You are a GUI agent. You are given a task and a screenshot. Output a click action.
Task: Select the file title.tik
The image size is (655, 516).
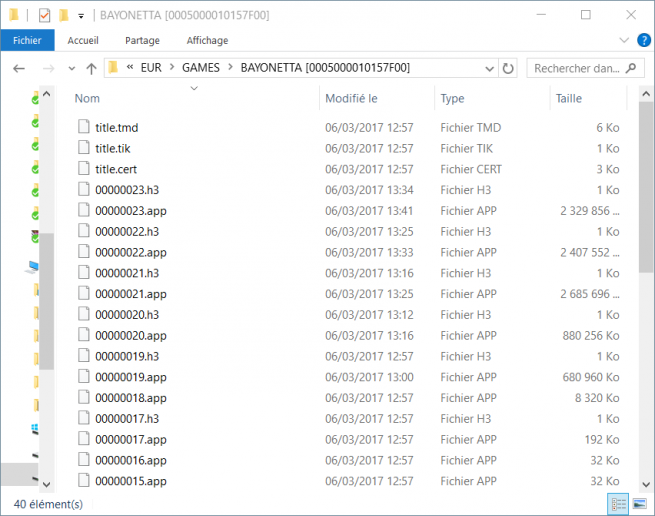(113, 148)
